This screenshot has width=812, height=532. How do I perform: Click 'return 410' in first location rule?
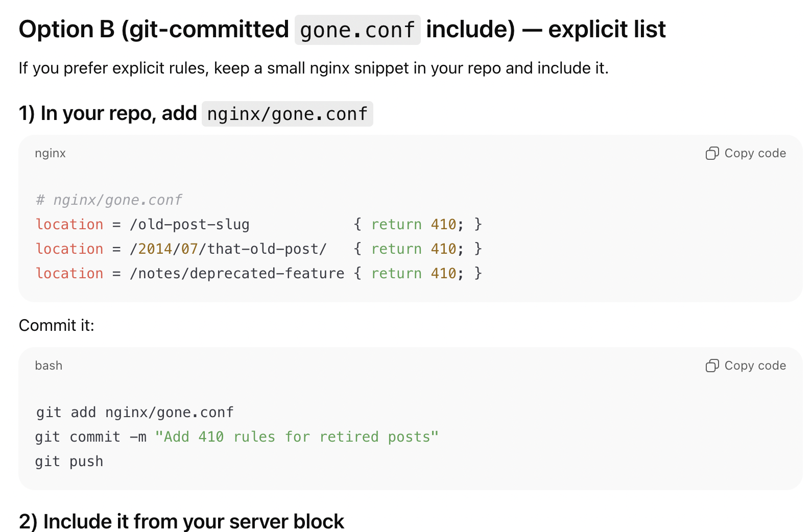point(414,225)
